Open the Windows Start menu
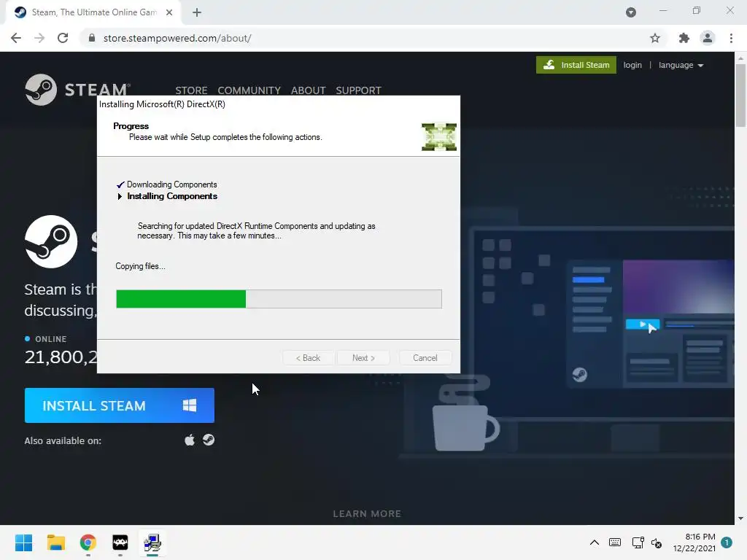This screenshot has height=560, width=747. 23,542
